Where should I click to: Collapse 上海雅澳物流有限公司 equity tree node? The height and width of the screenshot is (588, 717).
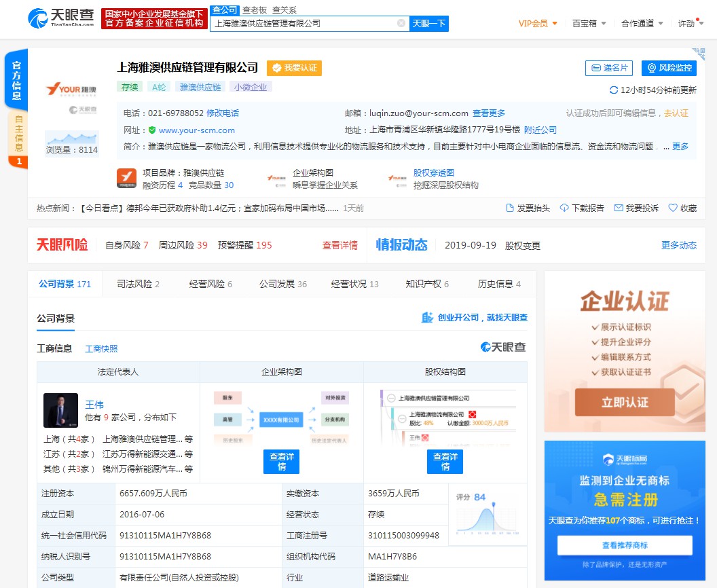pyautogui.click(x=402, y=418)
